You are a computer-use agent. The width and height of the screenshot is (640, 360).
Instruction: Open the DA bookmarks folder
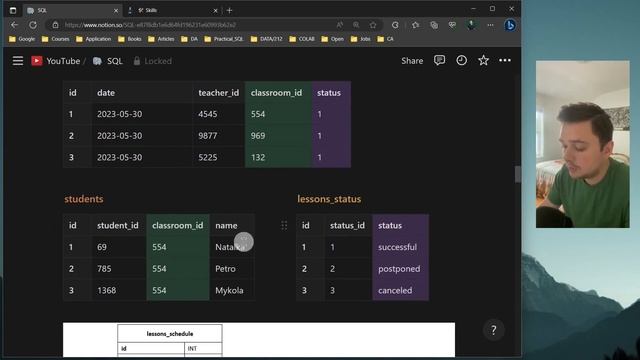pyautogui.click(x=189, y=39)
